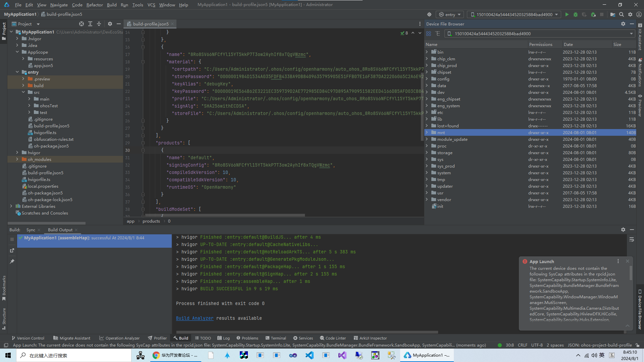Viewport: 644px width, 362px height.
Task: Open Search Everywhere magnifier icon
Action: click(x=622, y=14)
